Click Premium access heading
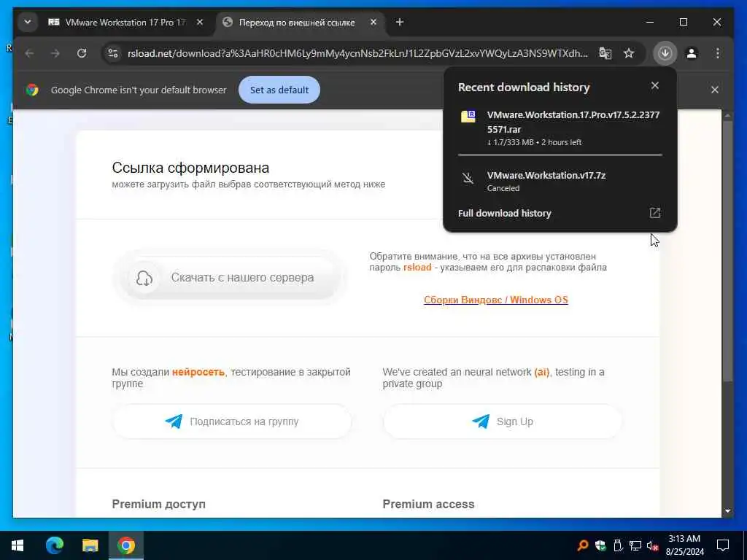The image size is (747, 560). tap(428, 505)
